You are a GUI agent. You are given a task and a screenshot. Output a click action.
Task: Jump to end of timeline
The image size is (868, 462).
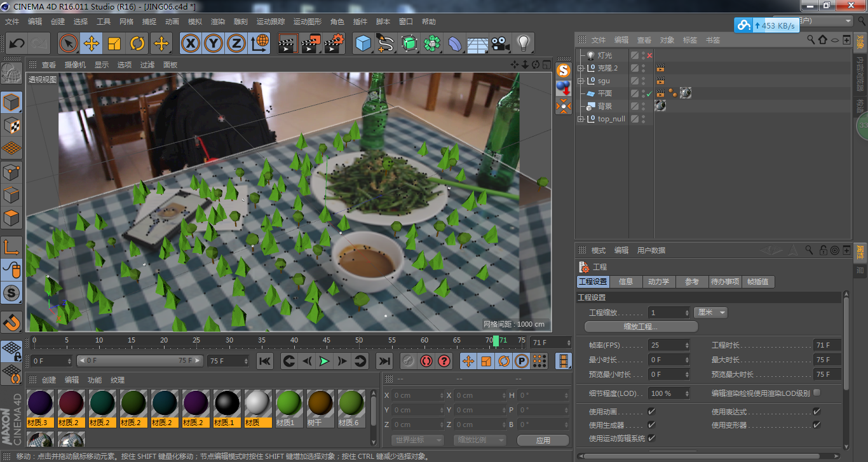[384, 361]
